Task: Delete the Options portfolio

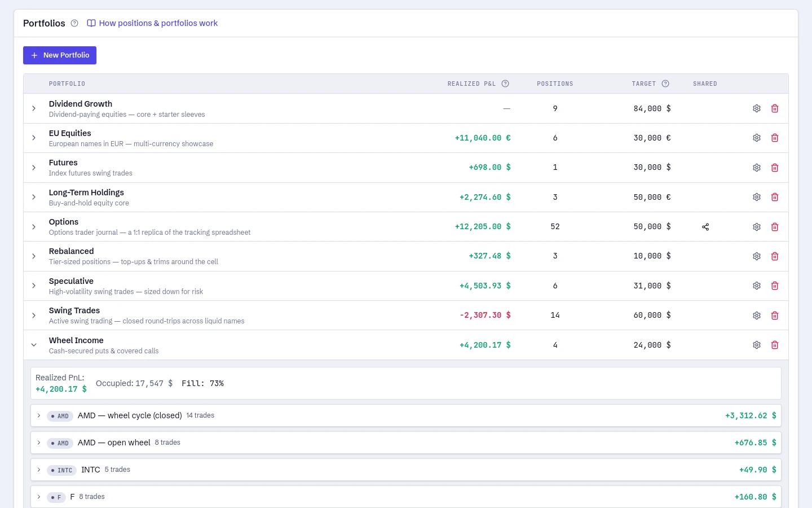Action: coord(775,227)
